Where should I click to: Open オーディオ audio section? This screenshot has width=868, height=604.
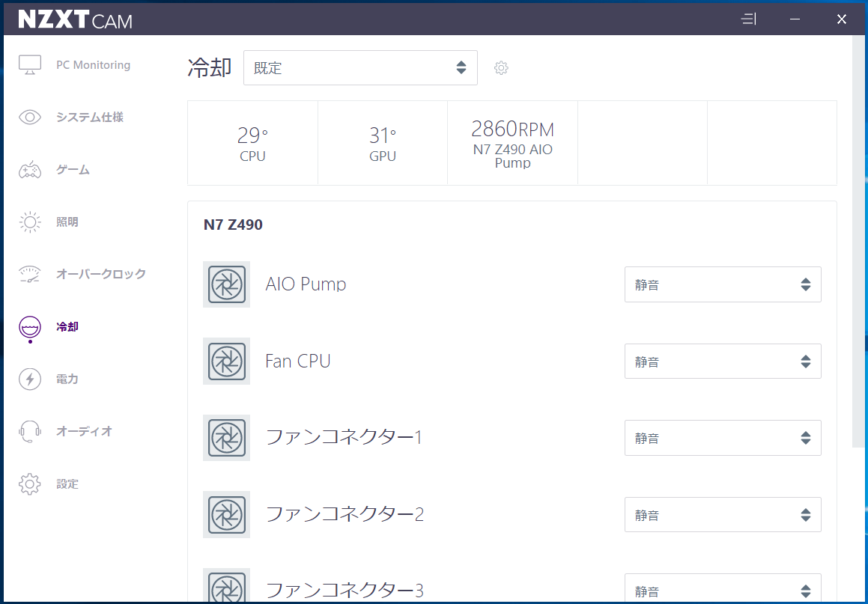84,431
